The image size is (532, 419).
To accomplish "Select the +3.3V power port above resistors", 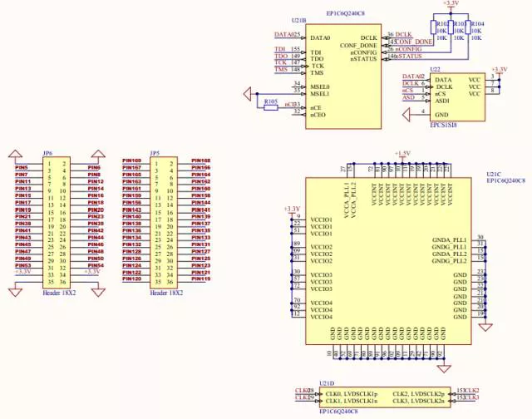I will [451, 5].
